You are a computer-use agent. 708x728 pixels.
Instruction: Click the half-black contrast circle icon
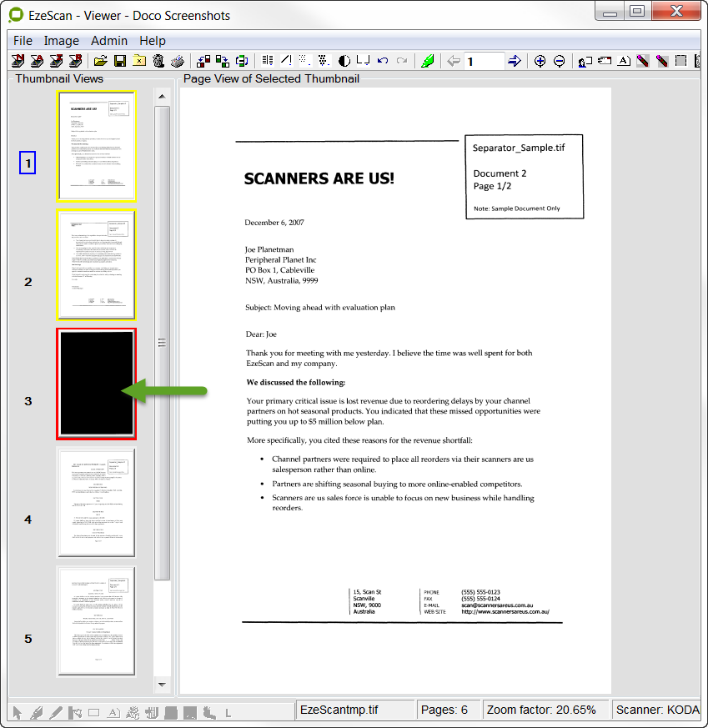(x=345, y=61)
